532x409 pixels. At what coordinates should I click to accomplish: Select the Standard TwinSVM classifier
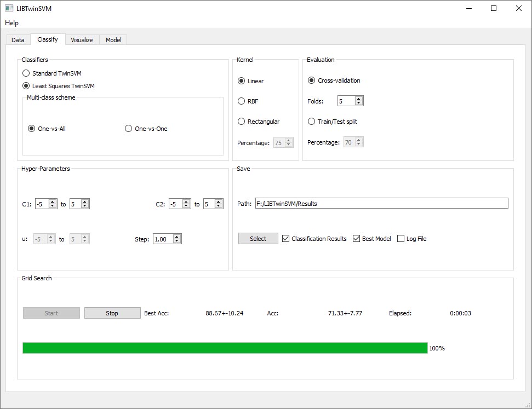click(x=52, y=73)
